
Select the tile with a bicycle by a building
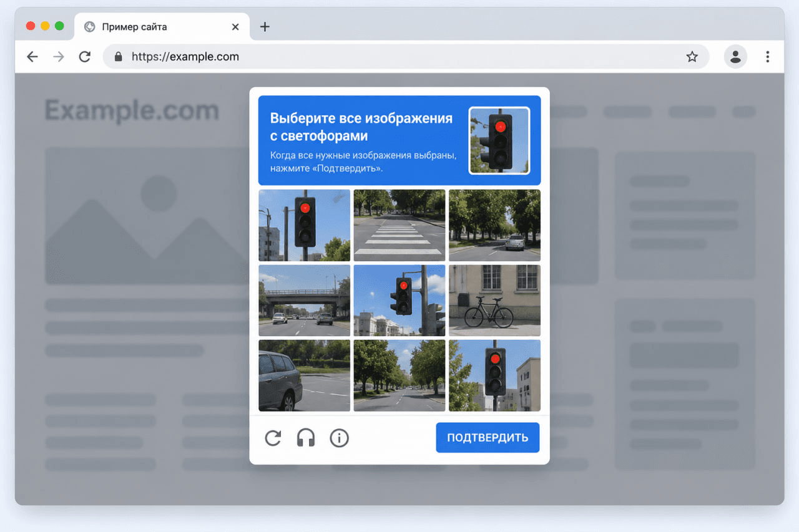(494, 301)
